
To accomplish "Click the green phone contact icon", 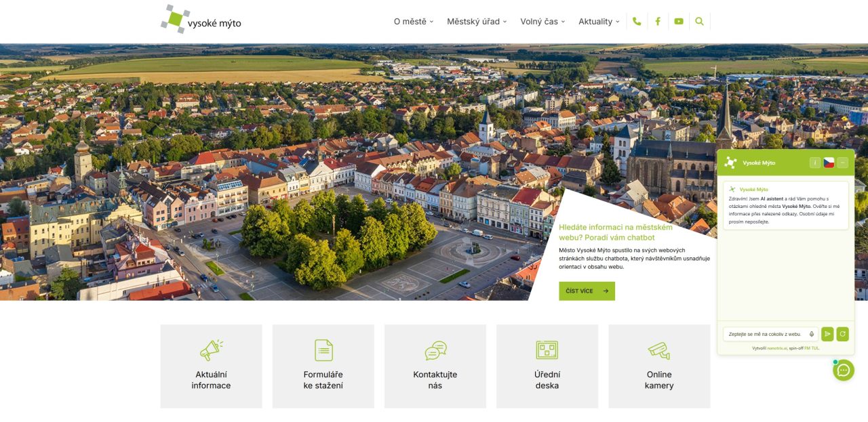I will pos(637,21).
